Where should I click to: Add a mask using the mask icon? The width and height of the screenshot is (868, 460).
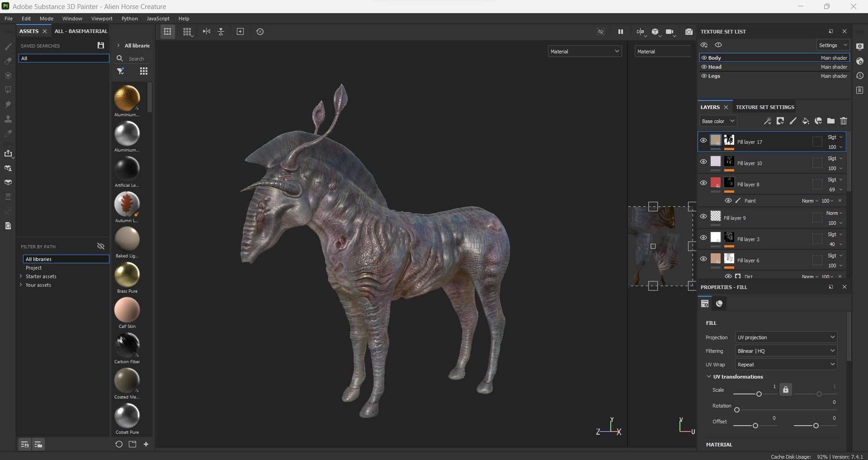(x=780, y=121)
